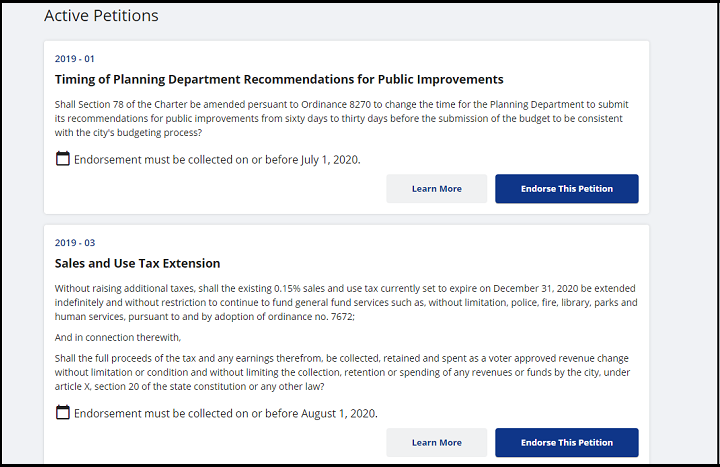Image resolution: width=720 pixels, height=467 pixels.
Task: Select petition number 2019 - 03 label
Action: pyautogui.click(x=75, y=243)
